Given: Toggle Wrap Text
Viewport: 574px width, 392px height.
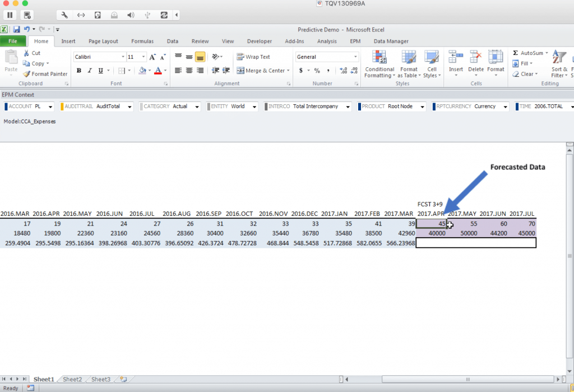Looking at the screenshot, I should [x=253, y=57].
